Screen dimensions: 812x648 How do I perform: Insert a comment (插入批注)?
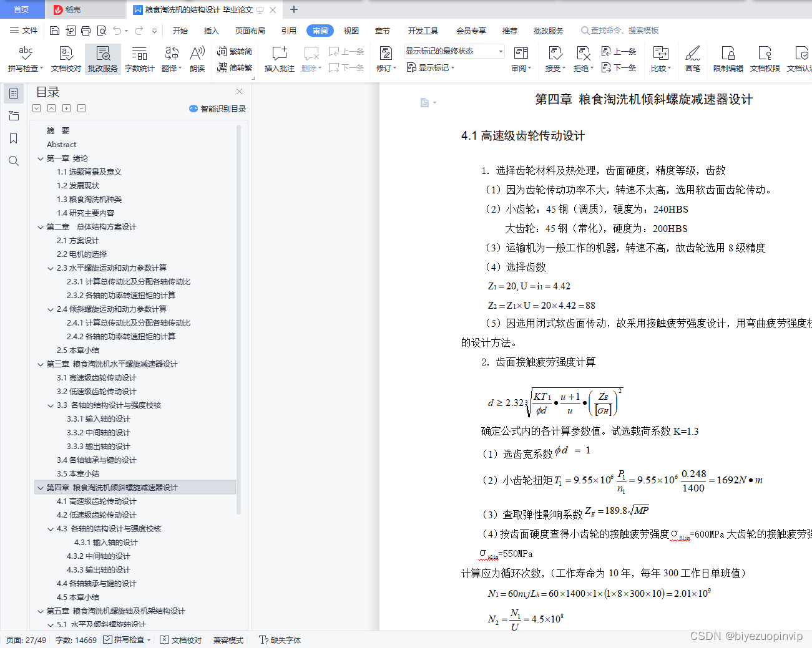coord(279,59)
